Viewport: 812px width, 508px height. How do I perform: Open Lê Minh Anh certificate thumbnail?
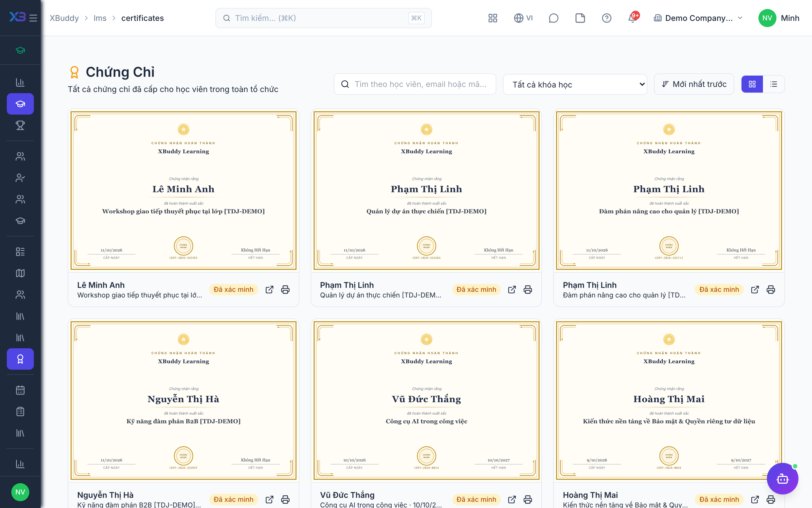click(184, 190)
